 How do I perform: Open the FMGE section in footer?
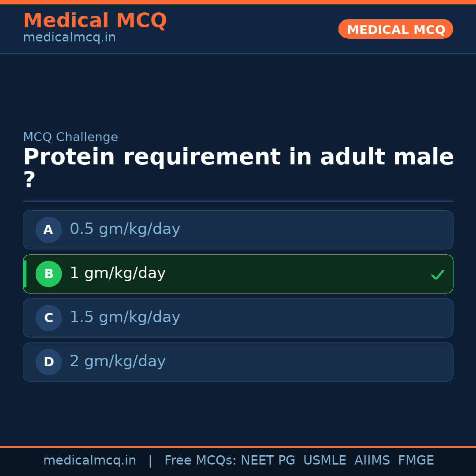click(x=416, y=460)
